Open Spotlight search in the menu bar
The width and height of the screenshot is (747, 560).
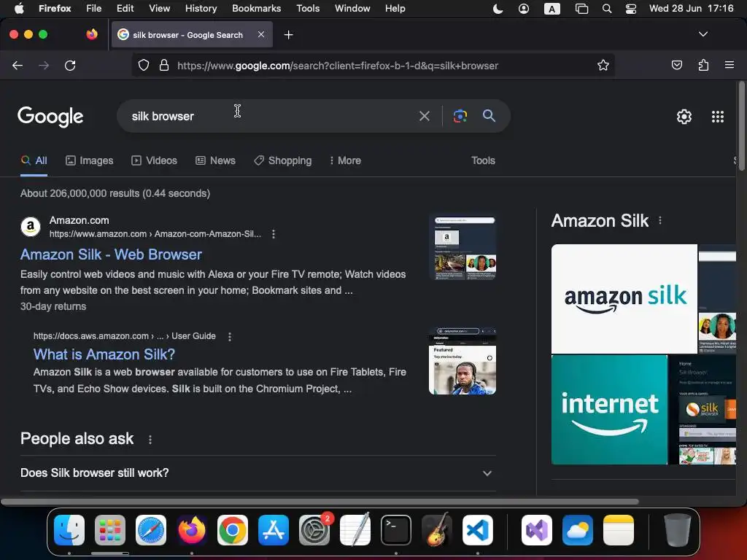point(606,9)
